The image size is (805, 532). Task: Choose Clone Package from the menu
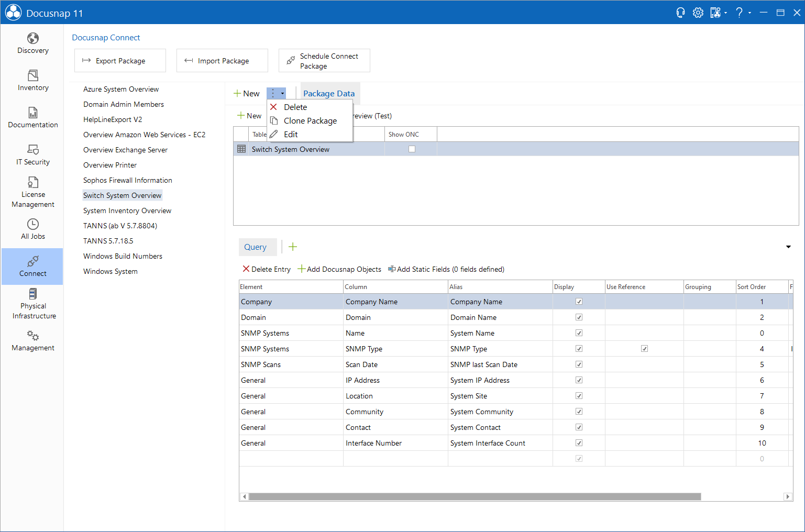pyautogui.click(x=310, y=120)
